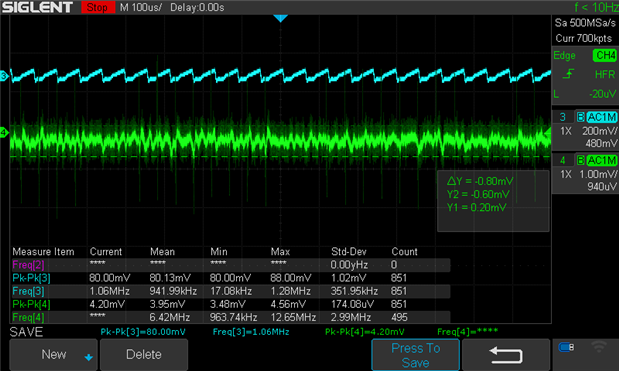The height and width of the screenshot is (371, 619).
Task: Click the Sa 500MSa/s sample rate
Action: [x=585, y=23]
